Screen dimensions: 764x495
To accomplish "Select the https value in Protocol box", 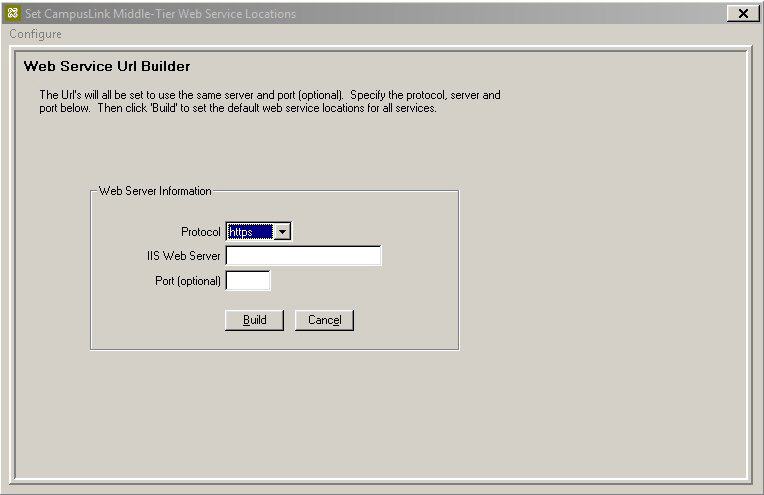I will click(x=250, y=232).
